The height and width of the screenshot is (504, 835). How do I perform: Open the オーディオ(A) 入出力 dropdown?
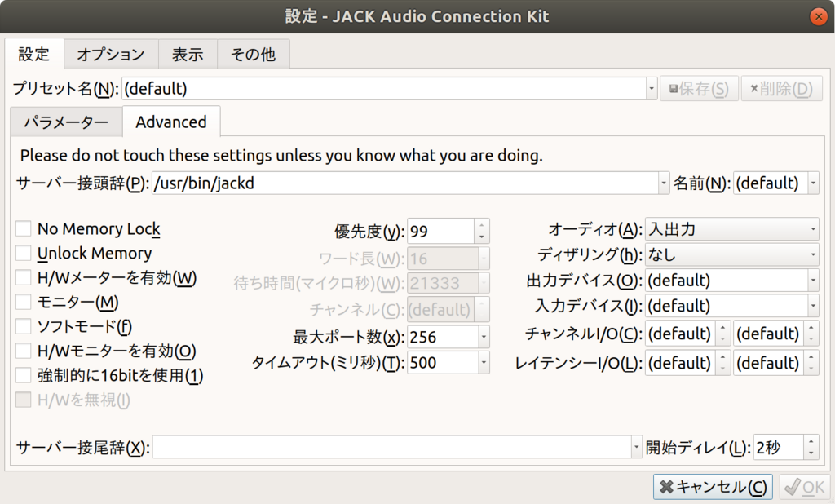731,229
